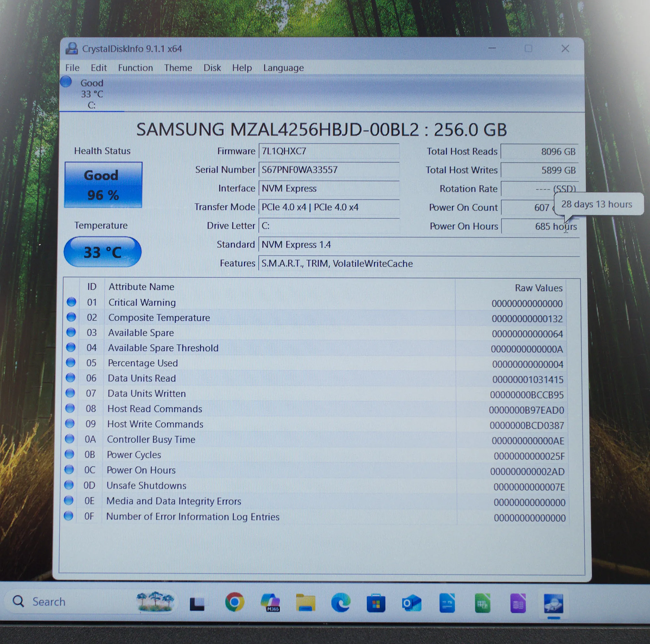Open the Theme menu
The image size is (650, 644).
point(178,68)
